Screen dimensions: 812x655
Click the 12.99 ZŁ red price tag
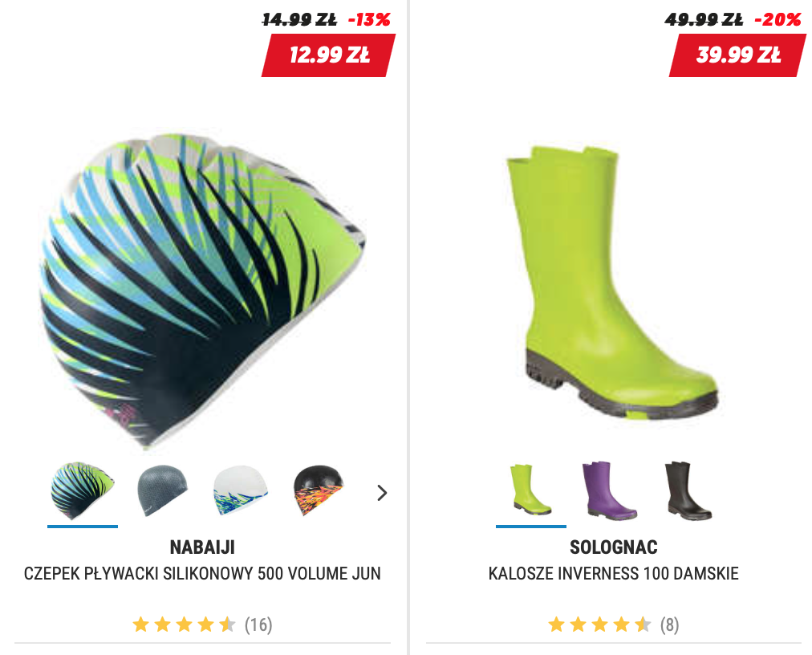tap(329, 55)
